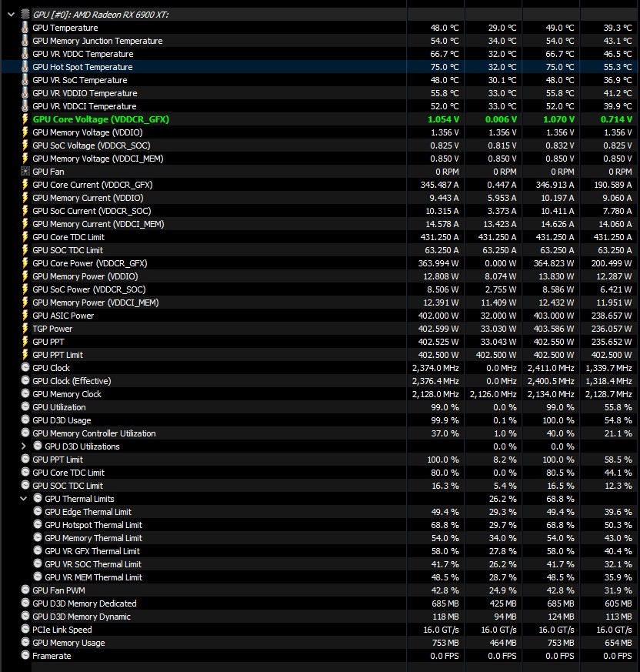The image size is (640, 672).
Task: Click circle icon beside Framerate
Action: [x=25, y=655]
